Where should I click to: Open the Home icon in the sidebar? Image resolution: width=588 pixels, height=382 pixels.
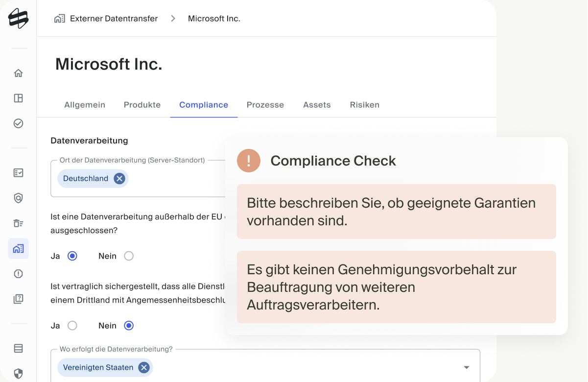pos(18,73)
